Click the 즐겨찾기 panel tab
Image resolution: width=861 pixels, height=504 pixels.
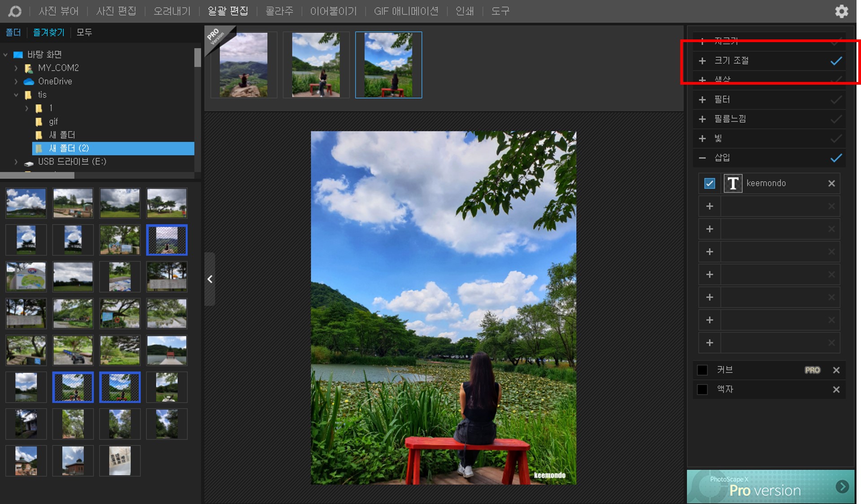49,33
